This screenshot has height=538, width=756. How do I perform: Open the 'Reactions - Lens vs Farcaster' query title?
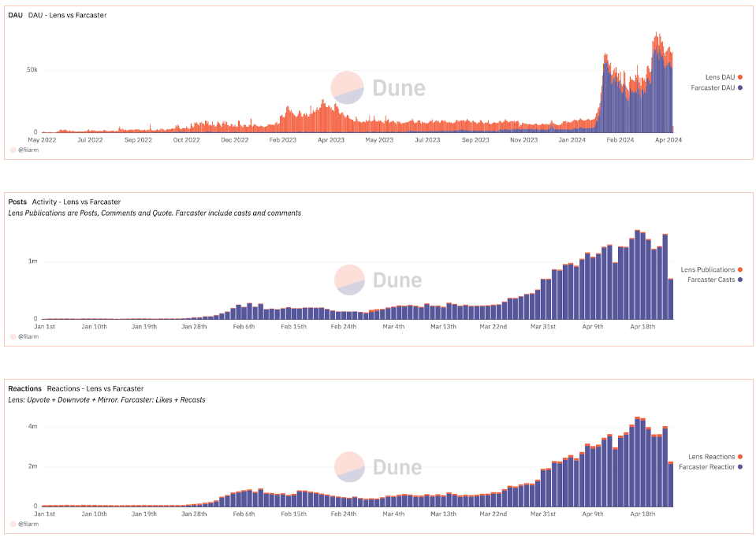coord(95,388)
